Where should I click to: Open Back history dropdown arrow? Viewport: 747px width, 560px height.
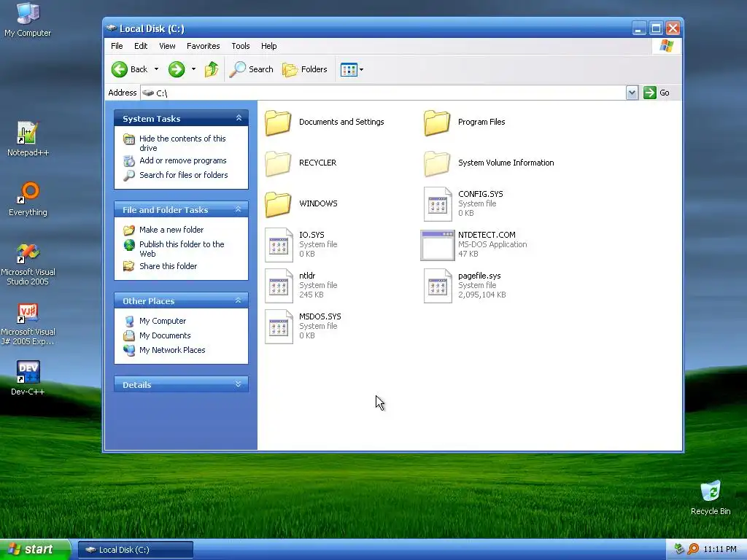(156, 69)
